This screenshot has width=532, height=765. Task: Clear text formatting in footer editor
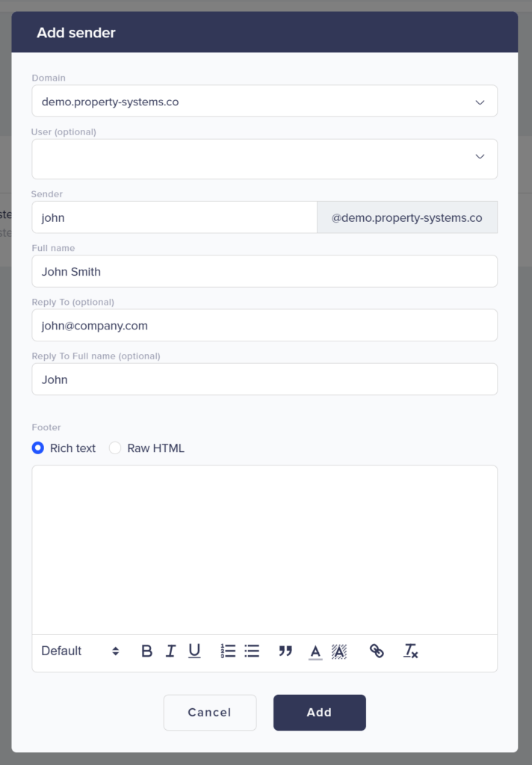[x=411, y=651]
